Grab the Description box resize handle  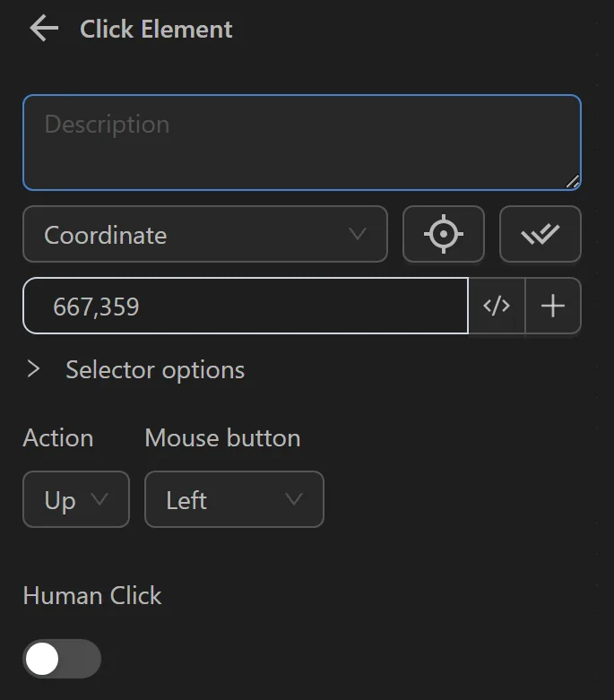click(x=573, y=181)
